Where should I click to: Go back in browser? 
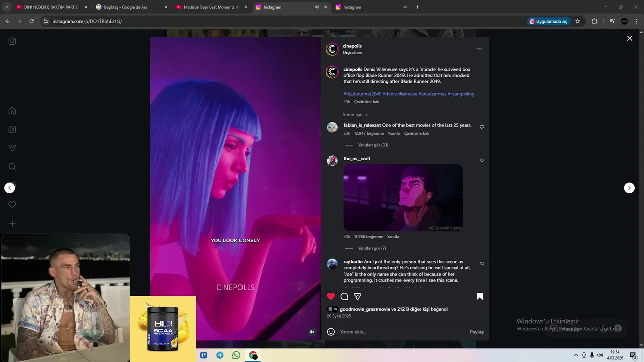tap(7, 21)
